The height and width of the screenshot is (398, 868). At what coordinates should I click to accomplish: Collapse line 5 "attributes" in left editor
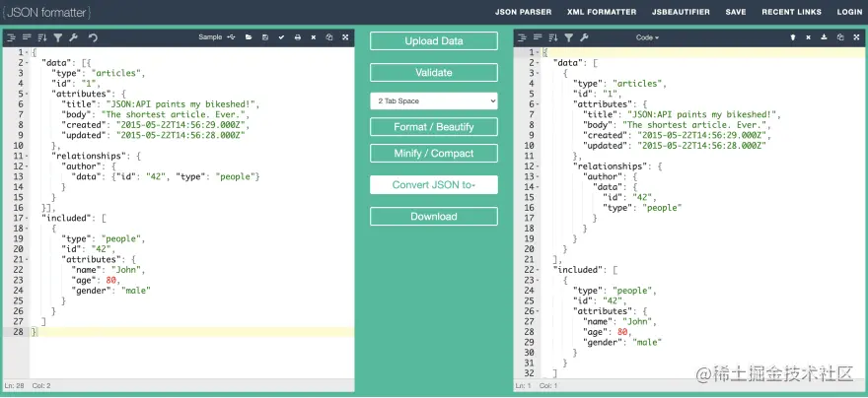[x=27, y=94]
